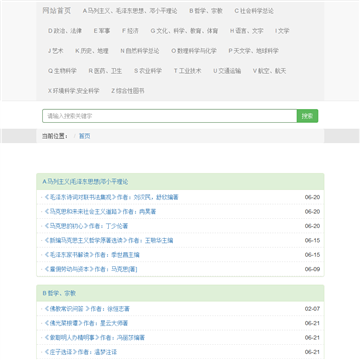The height and width of the screenshot is (360, 360).
Task: Open the B 哲学、宗教 section heading
Action: pos(59,293)
